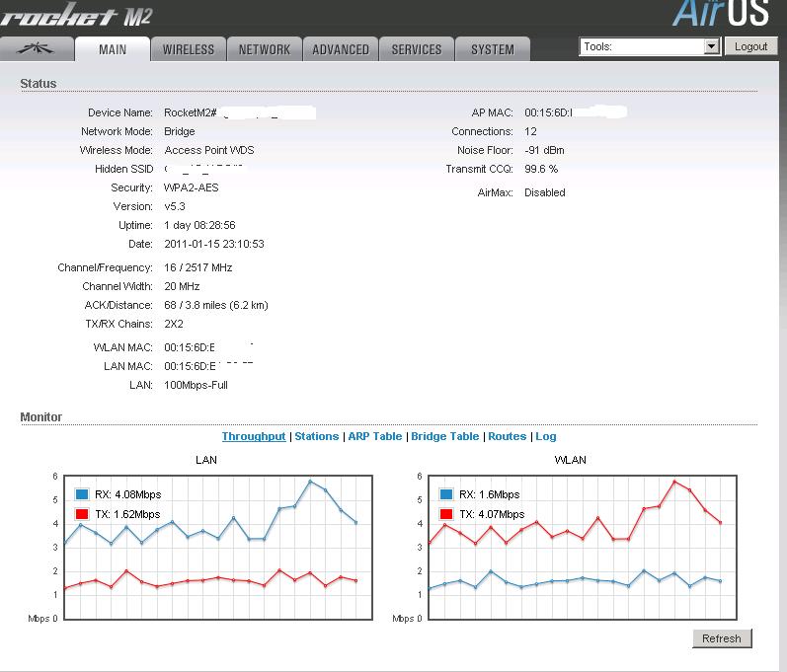Open the Stations link
The image size is (787, 672).
pos(316,436)
